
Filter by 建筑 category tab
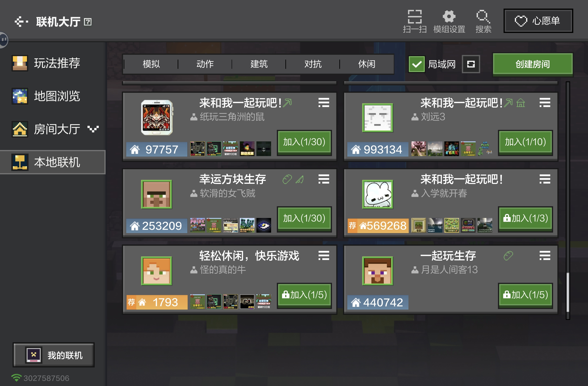tap(259, 64)
